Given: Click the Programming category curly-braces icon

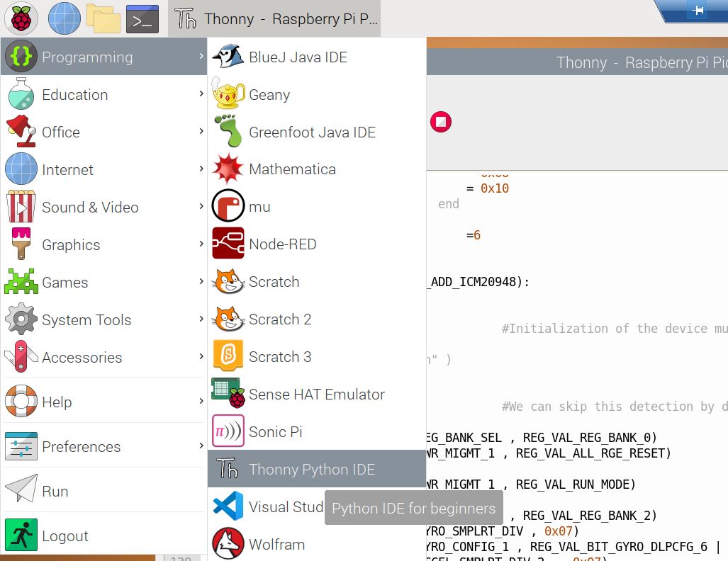Looking at the screenshot, I should (21, 57).
